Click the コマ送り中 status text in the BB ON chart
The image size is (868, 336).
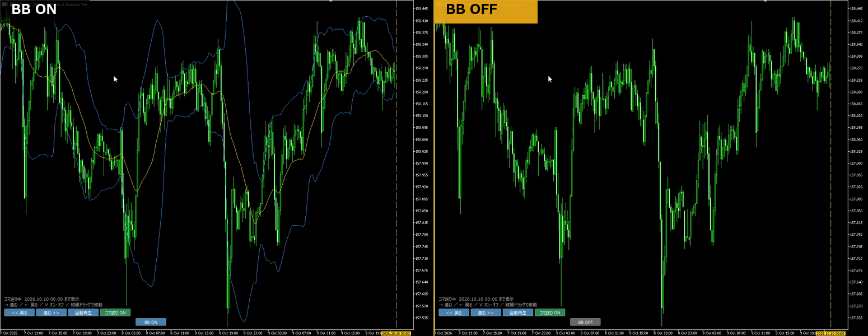click(41, 299)
